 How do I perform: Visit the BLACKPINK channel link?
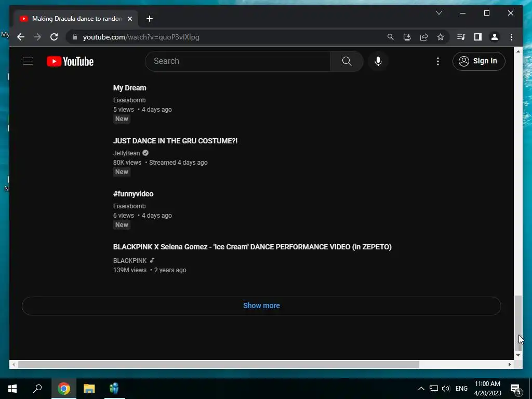[x=129, y=261]
